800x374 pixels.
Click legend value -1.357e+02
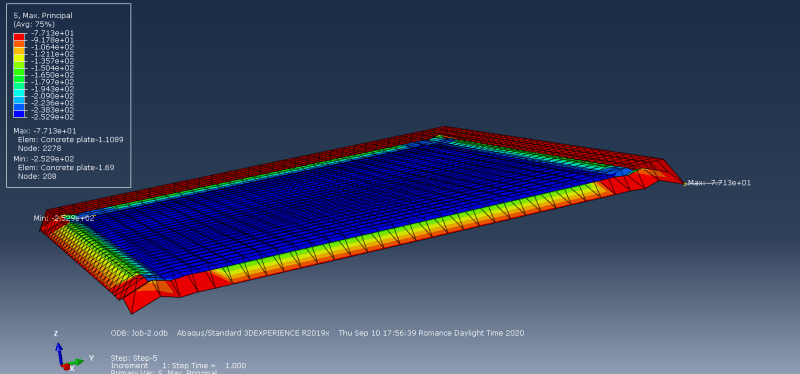tap(53, 61)
